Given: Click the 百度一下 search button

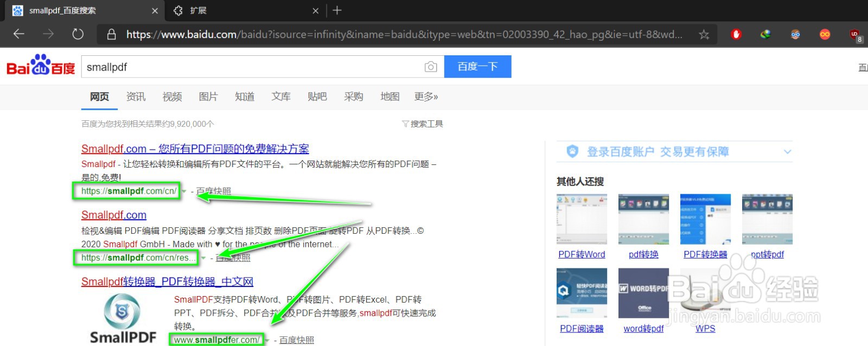Looking at the screenshot, I should tap(477, 67).
